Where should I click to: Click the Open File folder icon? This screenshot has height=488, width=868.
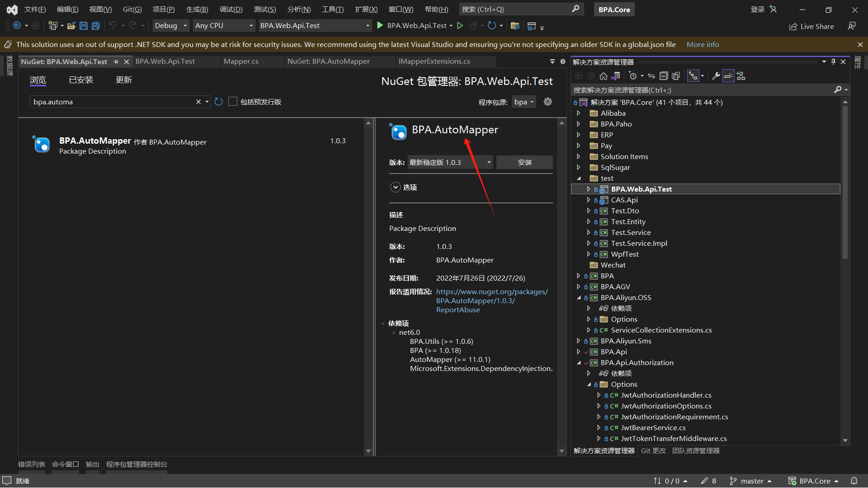coord(71,26)
